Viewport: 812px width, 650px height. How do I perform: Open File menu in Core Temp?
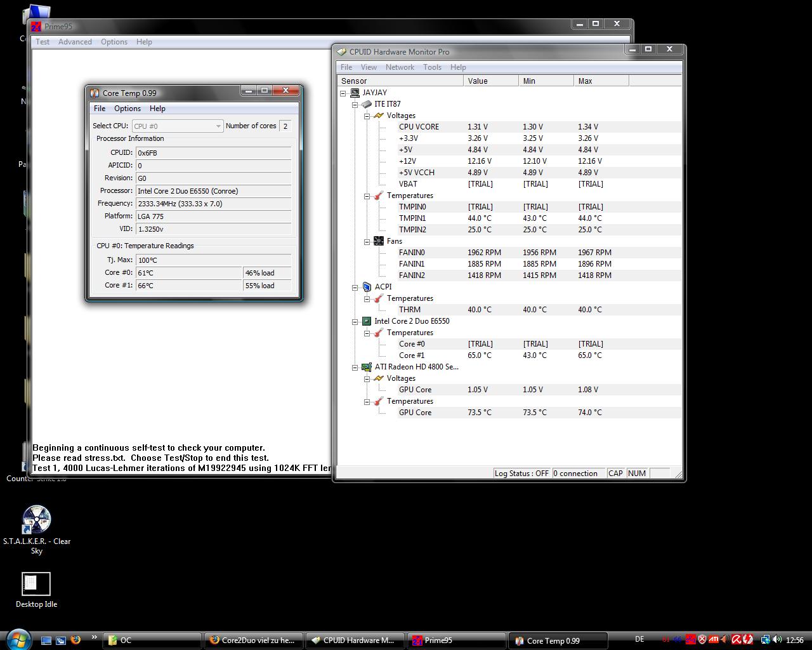coord(100,109)
